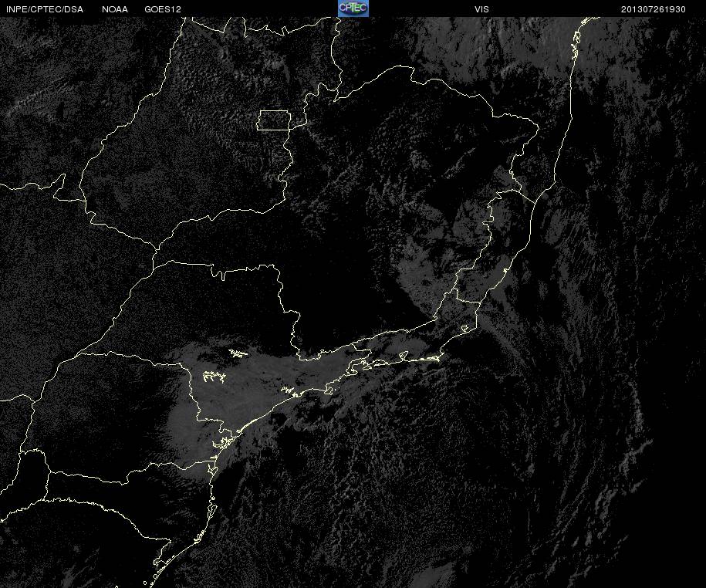The width and height of the screenshot is (706, 588).
Task: Click the CPTEC logo in header
Action: point(353,8)
